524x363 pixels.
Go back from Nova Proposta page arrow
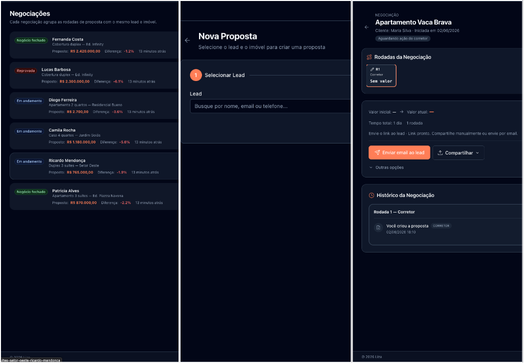(x=187, y=40)
